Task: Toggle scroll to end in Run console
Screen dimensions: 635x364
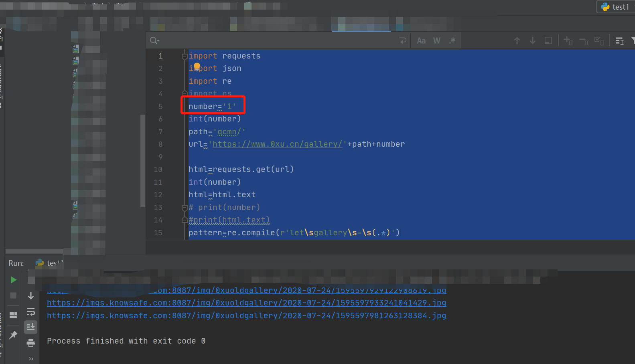Action: (x=31, y=327)
